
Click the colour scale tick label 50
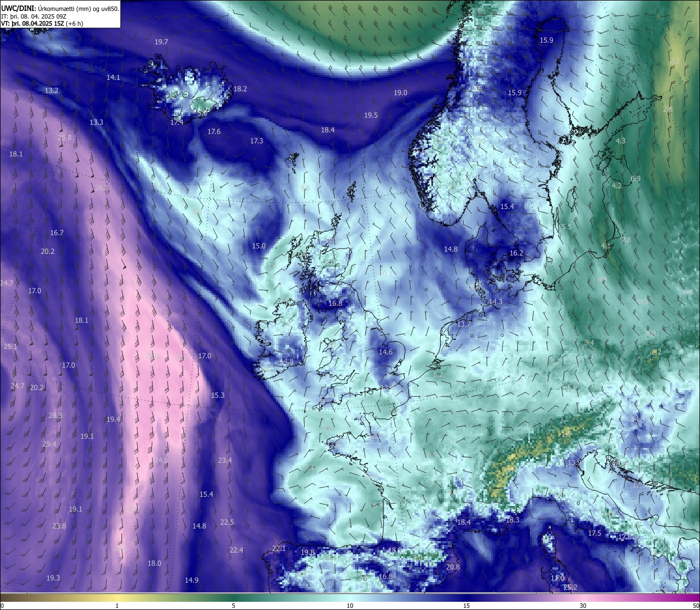pyautogui.click(x=695, y=606)
